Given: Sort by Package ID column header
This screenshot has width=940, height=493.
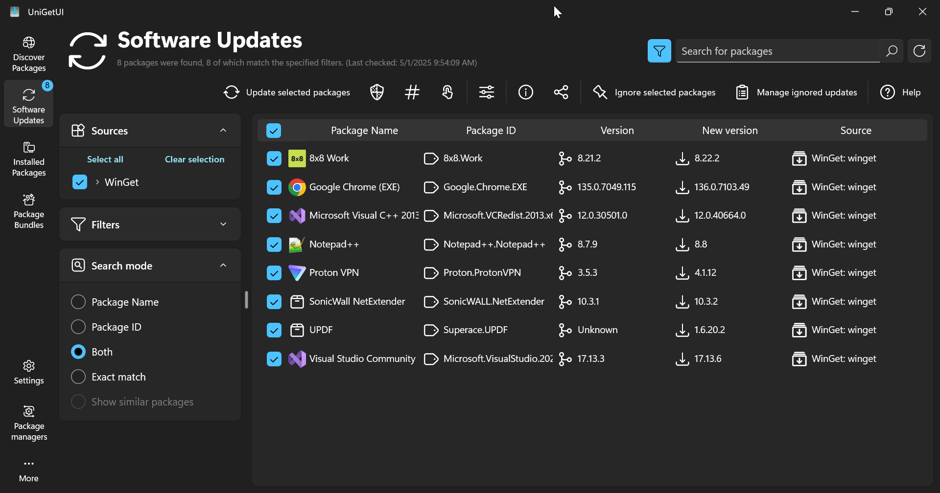Looking at the screenshot, I should (x=490, y=131).
